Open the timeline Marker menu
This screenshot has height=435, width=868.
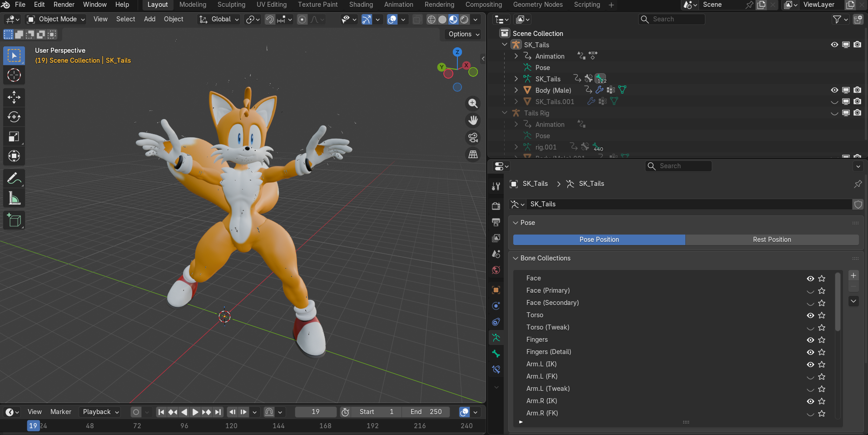pyautogui.click(x=61, y=412)
